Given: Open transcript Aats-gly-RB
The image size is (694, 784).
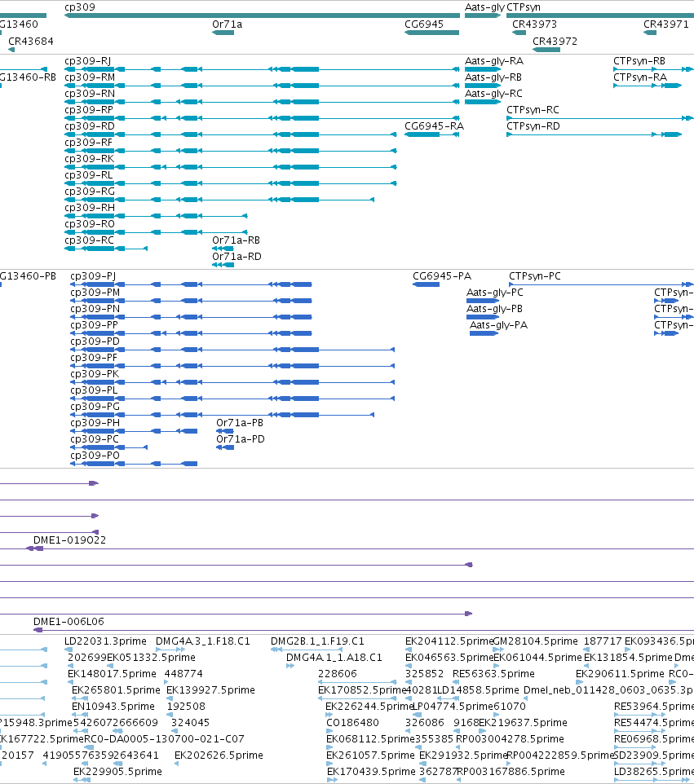Looking at the screenshot, I should pyautogui.click(x=493, y=77).
